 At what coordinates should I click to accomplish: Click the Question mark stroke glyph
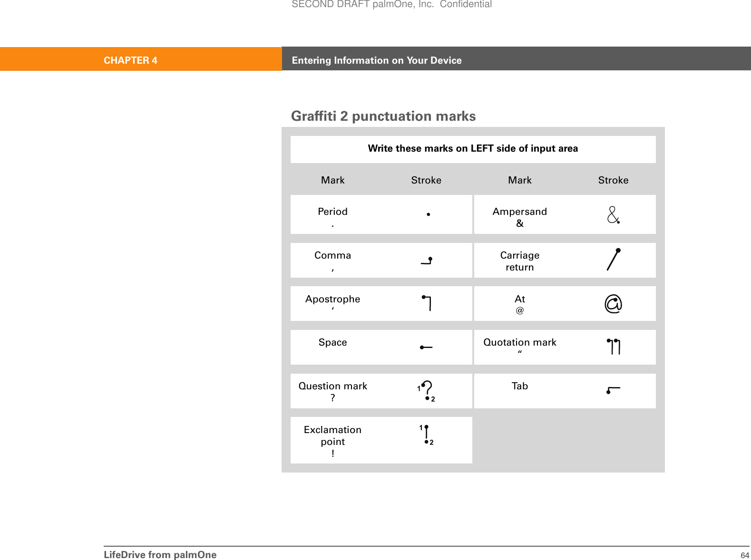point(426,391)
